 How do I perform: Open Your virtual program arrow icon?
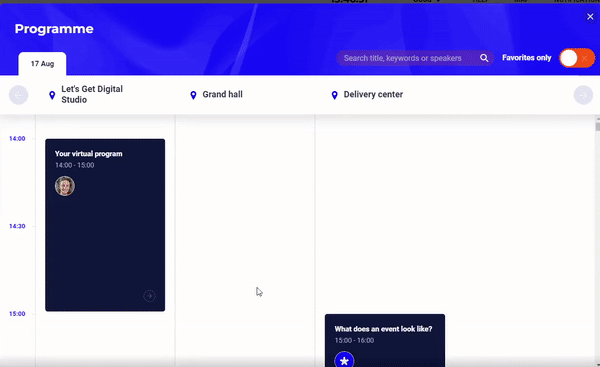click(149, 296)
